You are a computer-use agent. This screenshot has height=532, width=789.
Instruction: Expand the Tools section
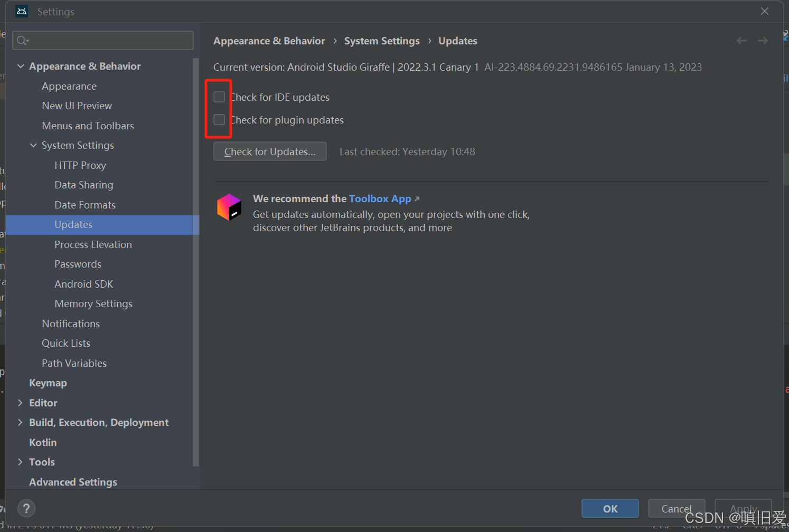[20, 462]
